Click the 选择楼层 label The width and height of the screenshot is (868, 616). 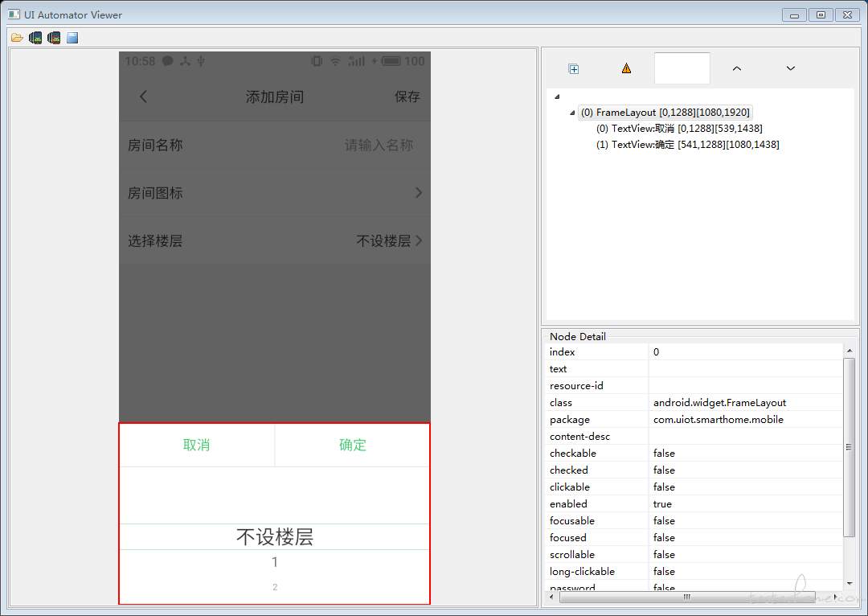155,241
